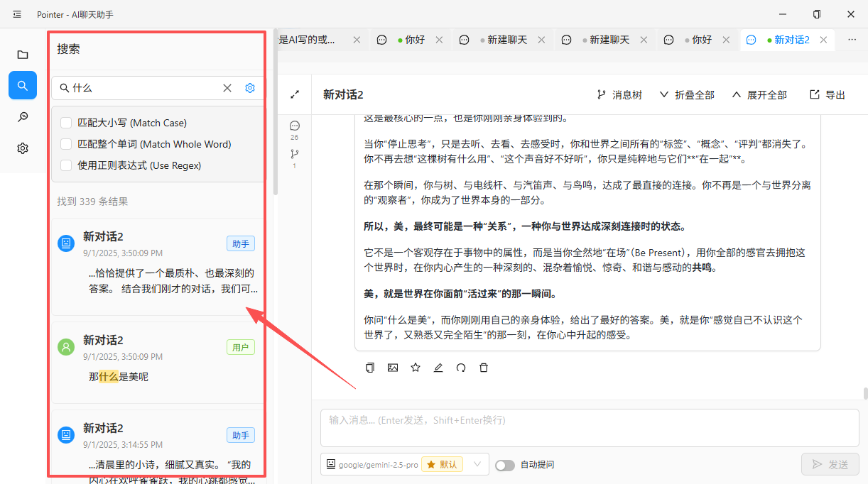
Task: Clear the search box with the X icon
Action: [227, 88]
